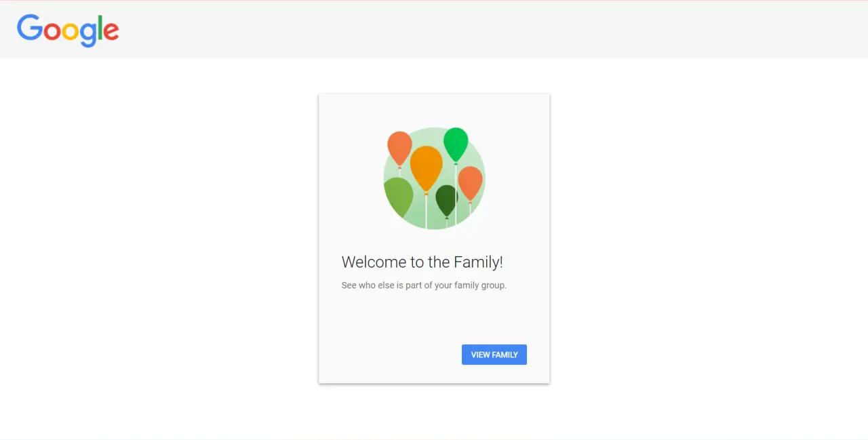Click the yellow second 'o' in Google logo
868x440 pixels.
point(70,32)
